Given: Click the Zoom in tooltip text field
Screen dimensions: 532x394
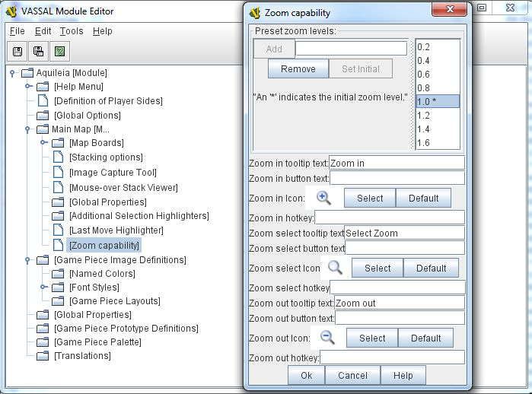Looking at the screenshot, I should click(397, 163).
